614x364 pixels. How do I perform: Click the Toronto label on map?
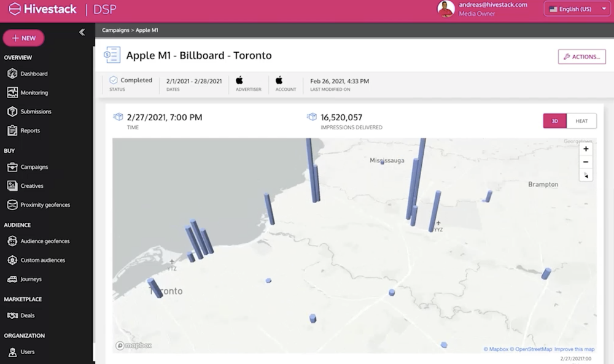click(166, 291)
